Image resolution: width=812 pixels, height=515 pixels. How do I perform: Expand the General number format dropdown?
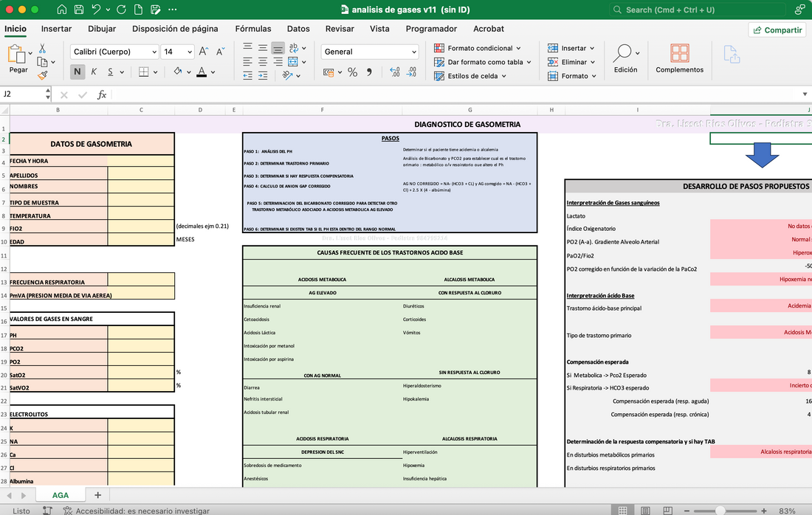(x=369, y=52)
